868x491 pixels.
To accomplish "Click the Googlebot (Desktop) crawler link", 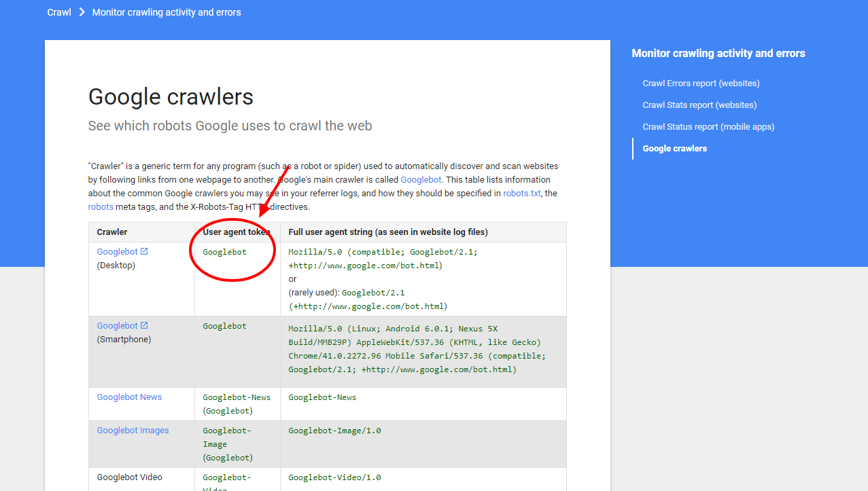I will 118,251.
